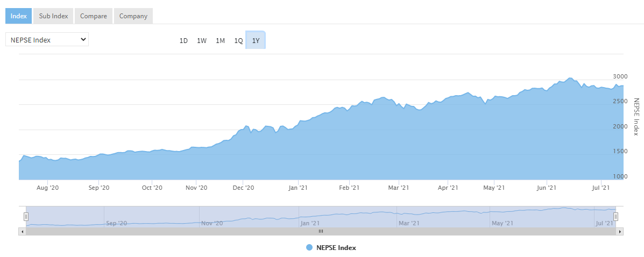Select the Compare tab
Screen dimensions: 644x257
tap(93, 16)
